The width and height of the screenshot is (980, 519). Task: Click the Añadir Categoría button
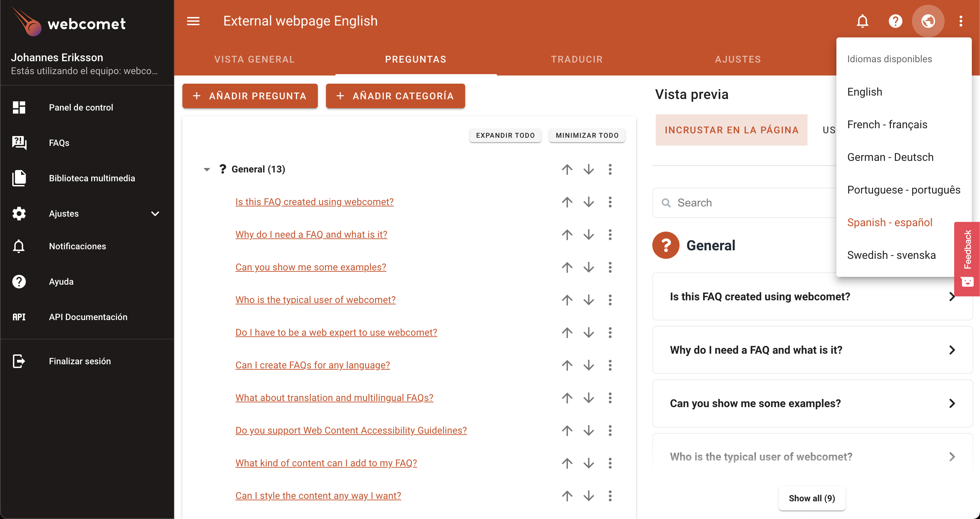(395, 96)
